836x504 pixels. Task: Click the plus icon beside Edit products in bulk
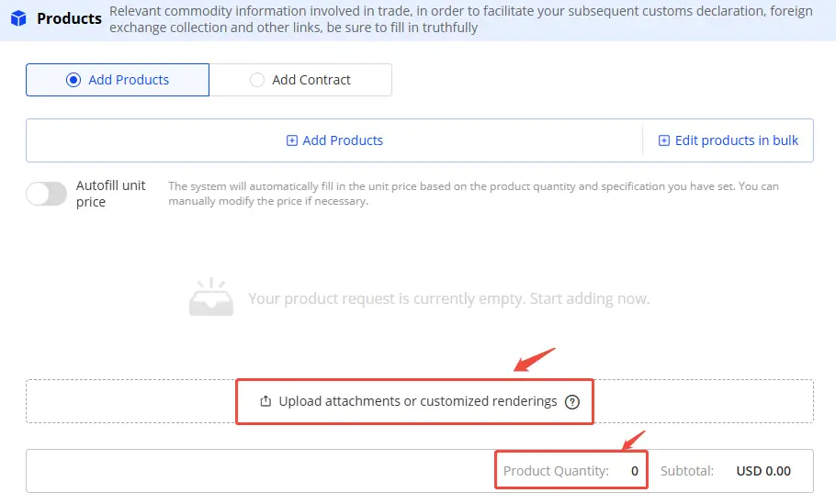[664, 140]
